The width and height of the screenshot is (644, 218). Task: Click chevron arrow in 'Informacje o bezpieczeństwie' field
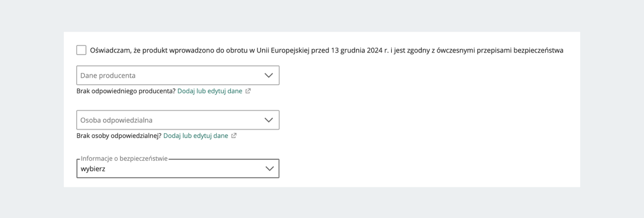pyautogui.click(x=269, y=168)
